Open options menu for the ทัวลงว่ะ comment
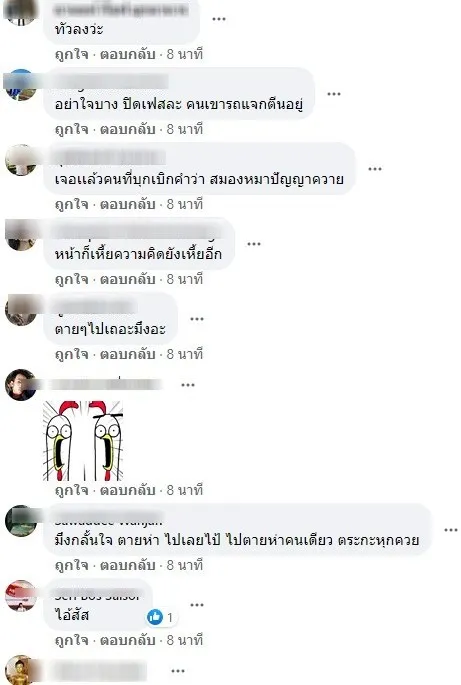 pos(218,19)
